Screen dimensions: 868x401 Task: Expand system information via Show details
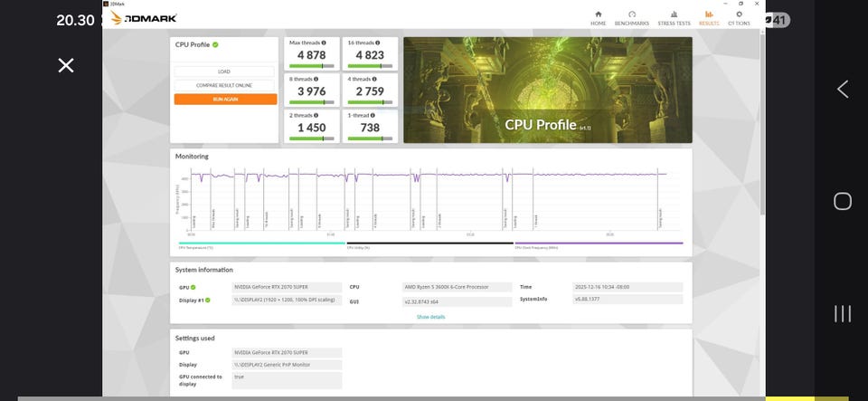tap(430, 317)
